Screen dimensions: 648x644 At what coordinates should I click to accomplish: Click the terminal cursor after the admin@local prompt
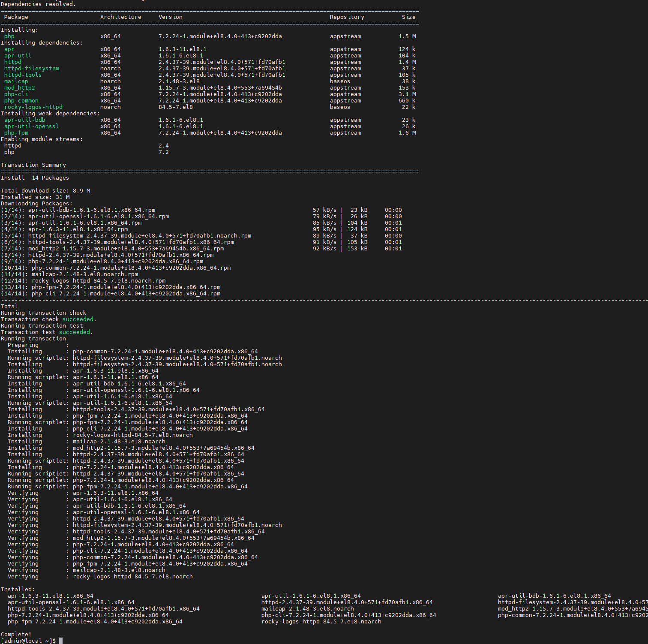61,641
